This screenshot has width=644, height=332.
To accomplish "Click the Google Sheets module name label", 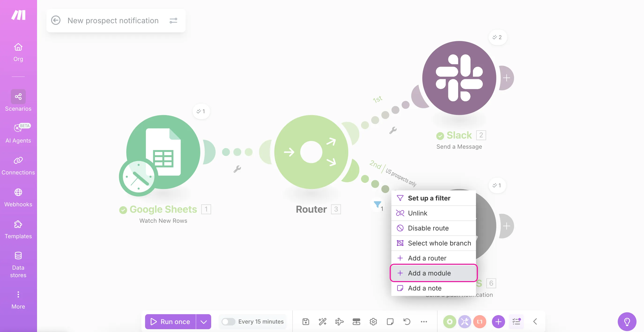I will coord(163,209).
